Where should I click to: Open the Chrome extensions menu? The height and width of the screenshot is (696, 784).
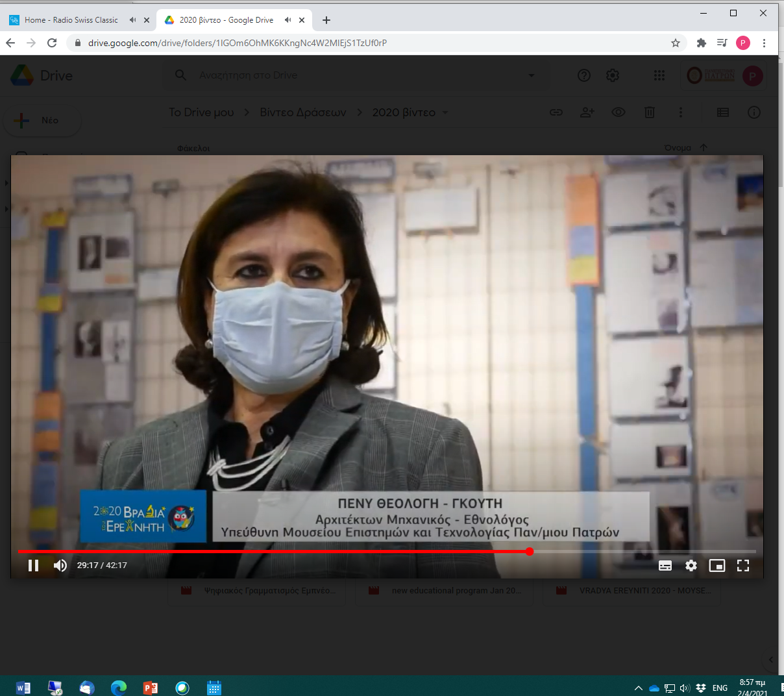(x=701, y=43)
